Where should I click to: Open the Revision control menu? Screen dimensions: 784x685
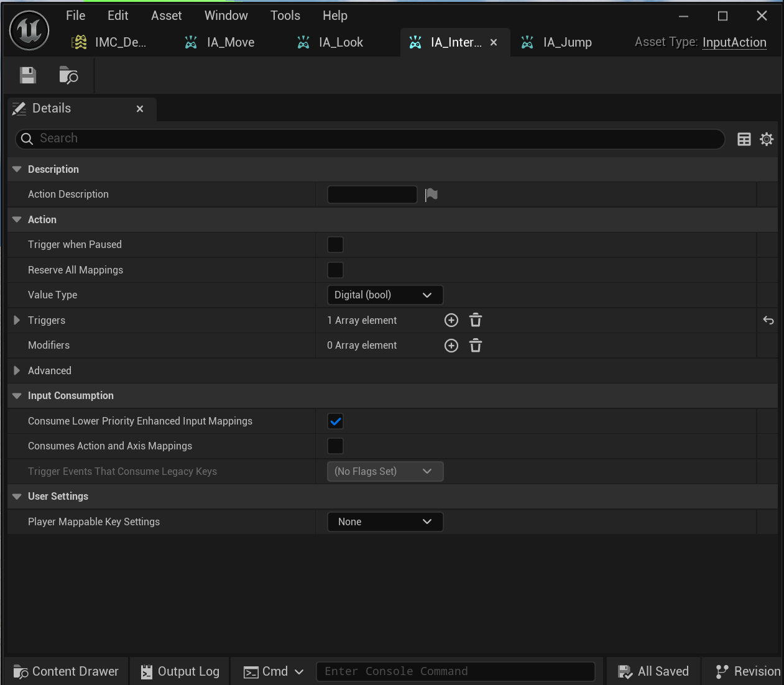pos(749,671)
